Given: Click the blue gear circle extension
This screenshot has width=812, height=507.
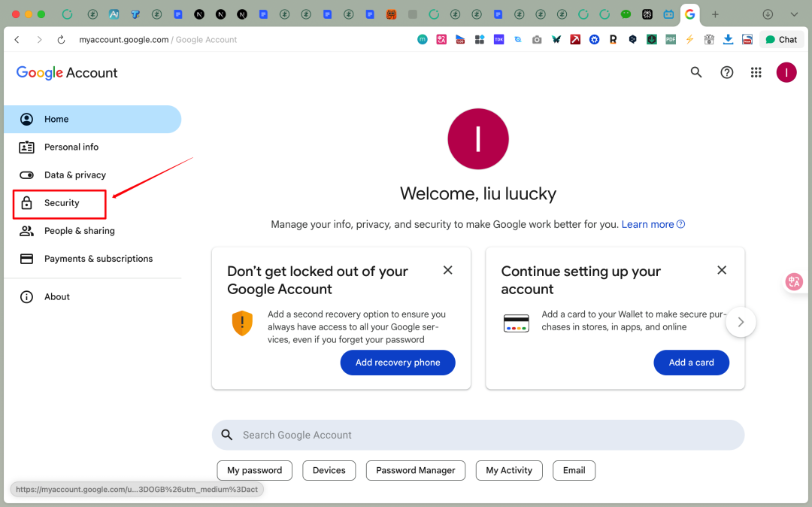Looking at the screenshot, I should (595, 39).
